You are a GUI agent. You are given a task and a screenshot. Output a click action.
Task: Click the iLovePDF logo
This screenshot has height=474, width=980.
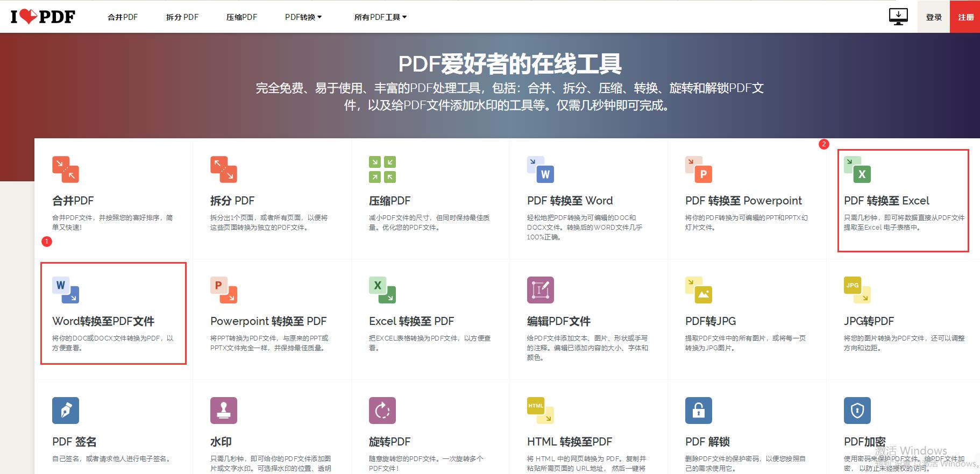(x=43, y=17)
